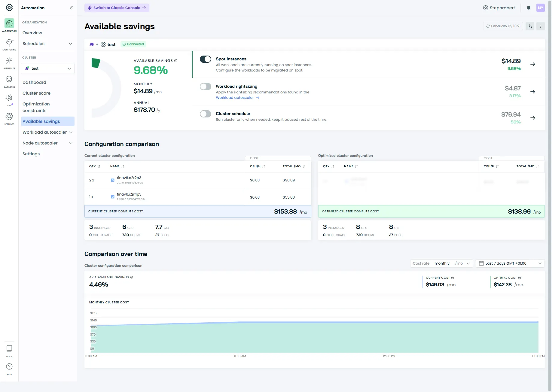The image size is (552, 392).
Task: Select Dashboard in the sidebar
Action: click(34, 82)
